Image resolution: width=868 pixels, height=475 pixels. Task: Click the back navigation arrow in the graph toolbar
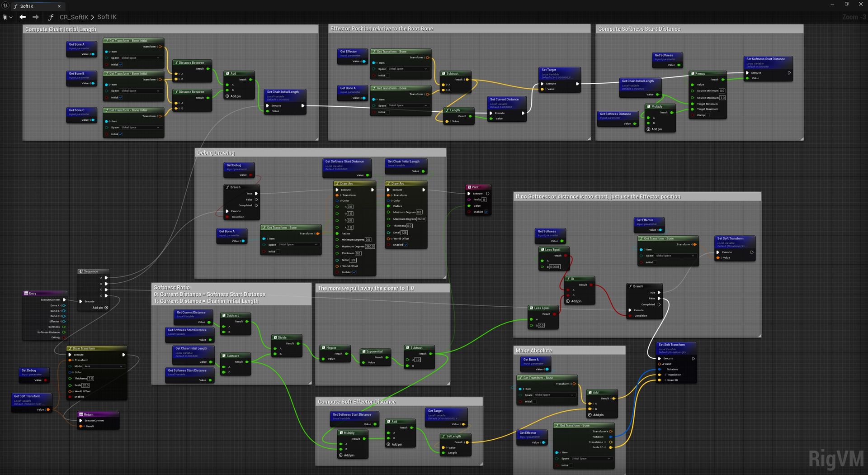(23, 17)
